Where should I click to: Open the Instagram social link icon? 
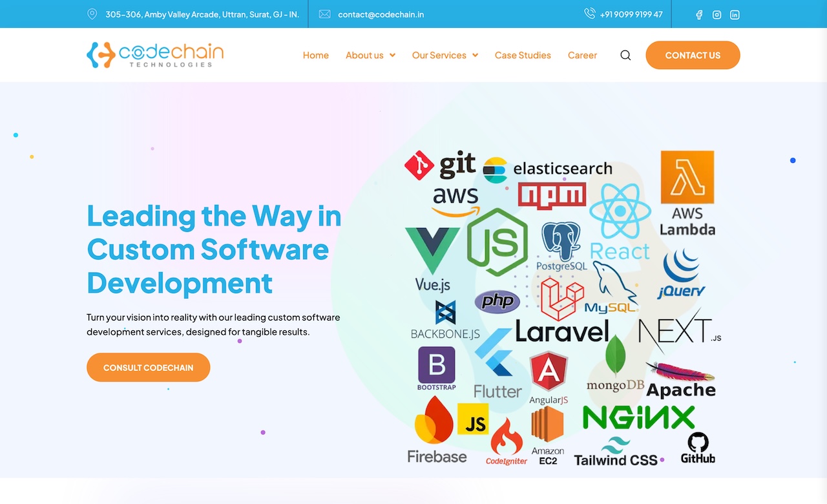pyautogui.click(x=717, y=15)
